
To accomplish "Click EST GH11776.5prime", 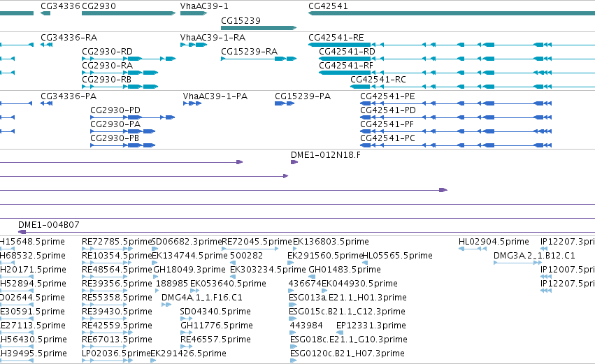I will tap(217, 326).
